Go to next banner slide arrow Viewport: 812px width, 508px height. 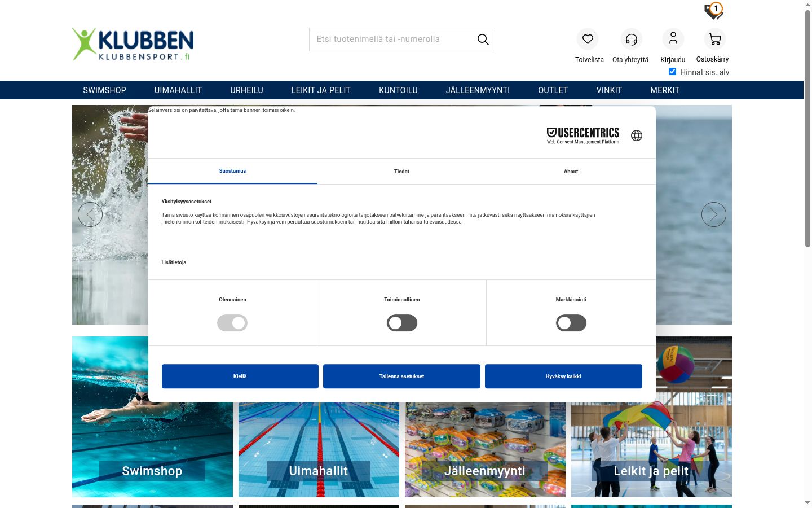tap(714, 214)
